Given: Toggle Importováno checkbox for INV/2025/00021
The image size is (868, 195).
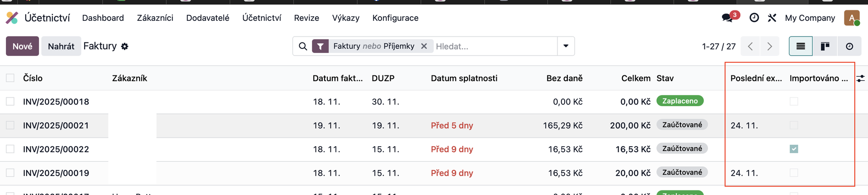Looking at the screenshot, I should [794, 125].
